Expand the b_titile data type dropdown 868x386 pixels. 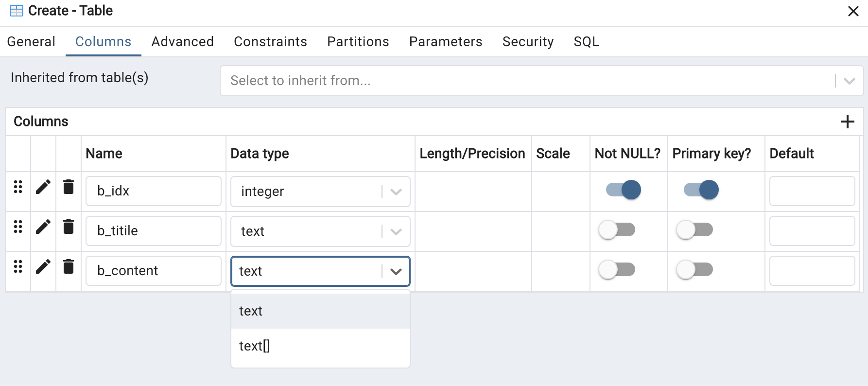click(396, 231)
